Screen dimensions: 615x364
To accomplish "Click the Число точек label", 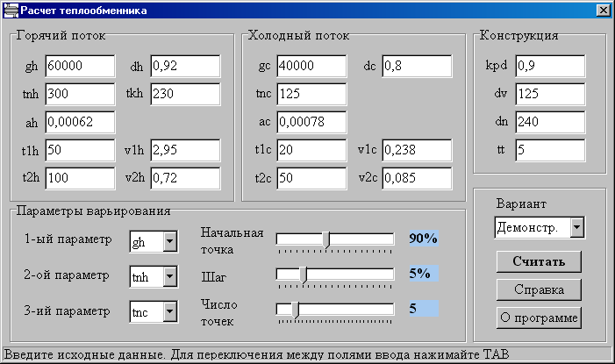I will pos(218,313).
